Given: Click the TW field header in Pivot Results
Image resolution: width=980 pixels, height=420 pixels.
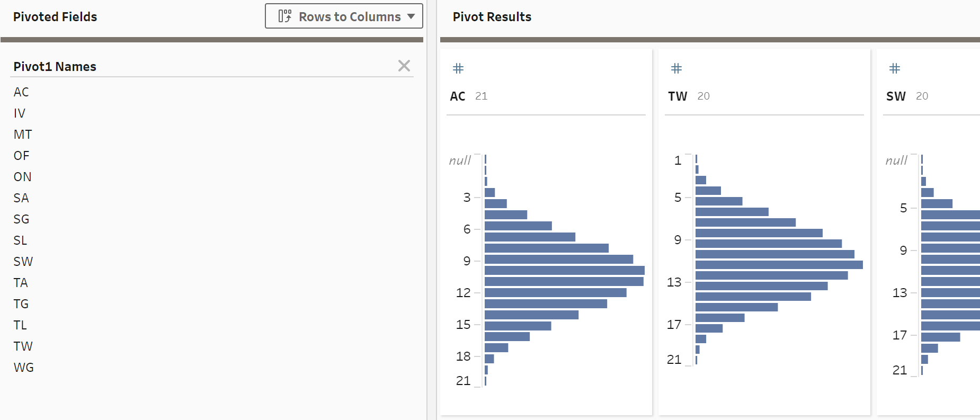Looking at the screenshot, I should [678, 96].
